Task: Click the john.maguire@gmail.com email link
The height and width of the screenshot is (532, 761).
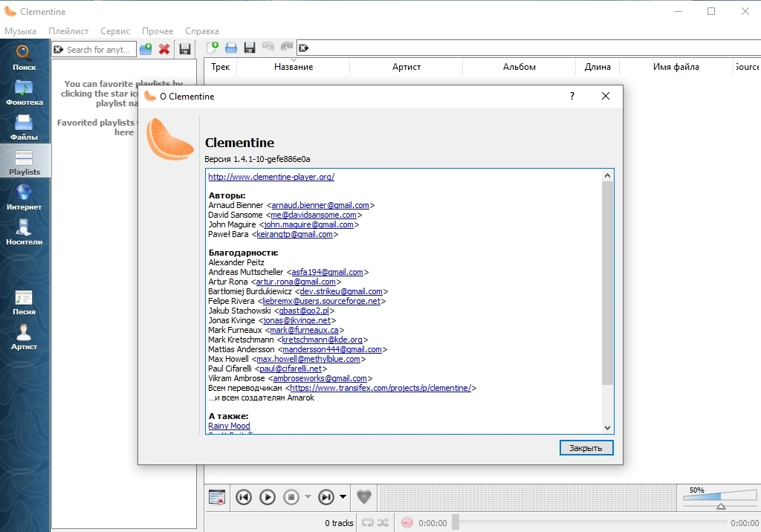Action: (x=308, y=224)
